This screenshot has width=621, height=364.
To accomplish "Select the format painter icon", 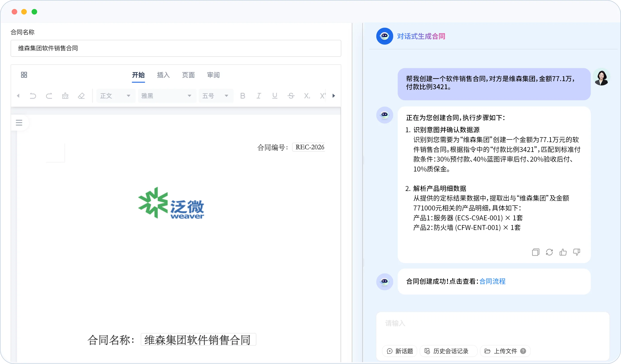I will coord(65,96).
